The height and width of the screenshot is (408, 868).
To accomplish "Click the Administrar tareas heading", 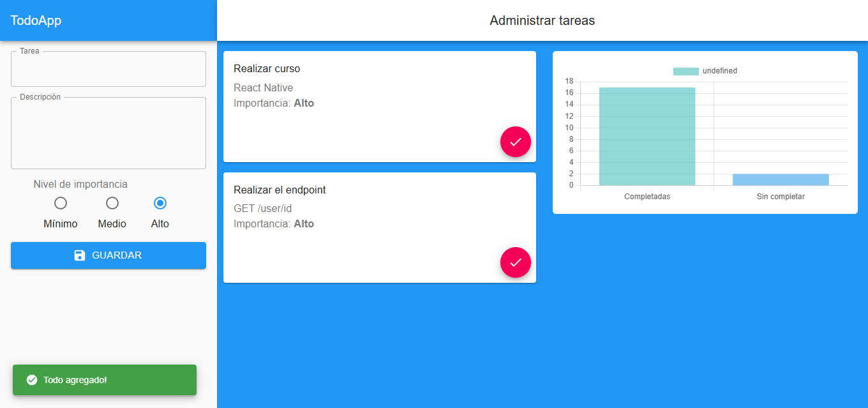I will point(542,20).
